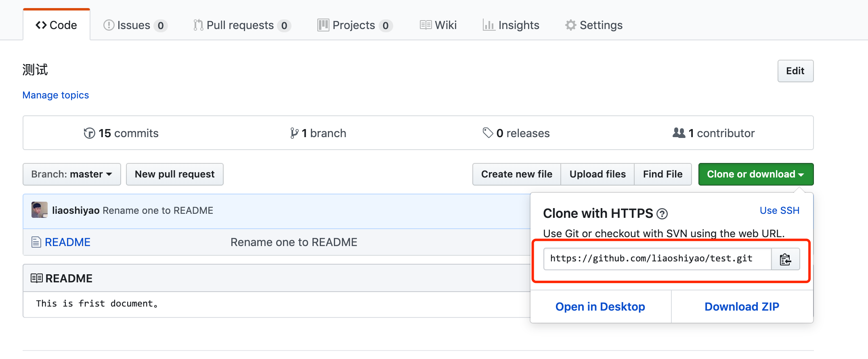Go to the Projects tab

354,25
